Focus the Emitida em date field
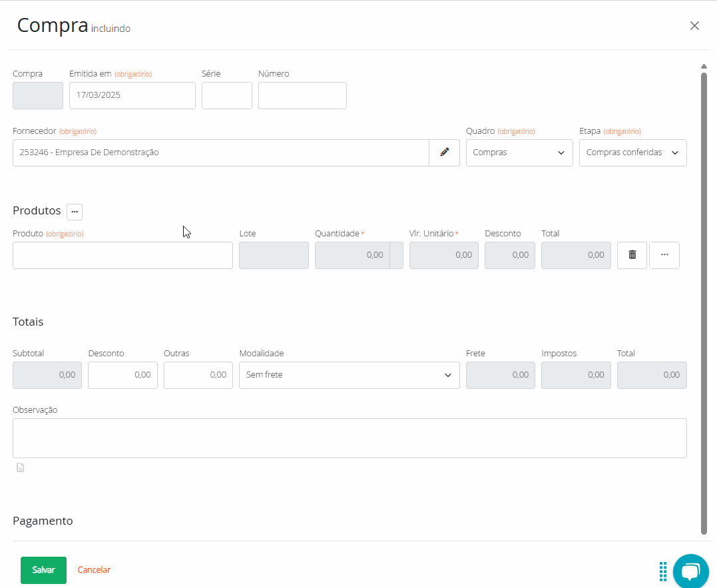Screen dimensions: 717x588 coord(132,95)
